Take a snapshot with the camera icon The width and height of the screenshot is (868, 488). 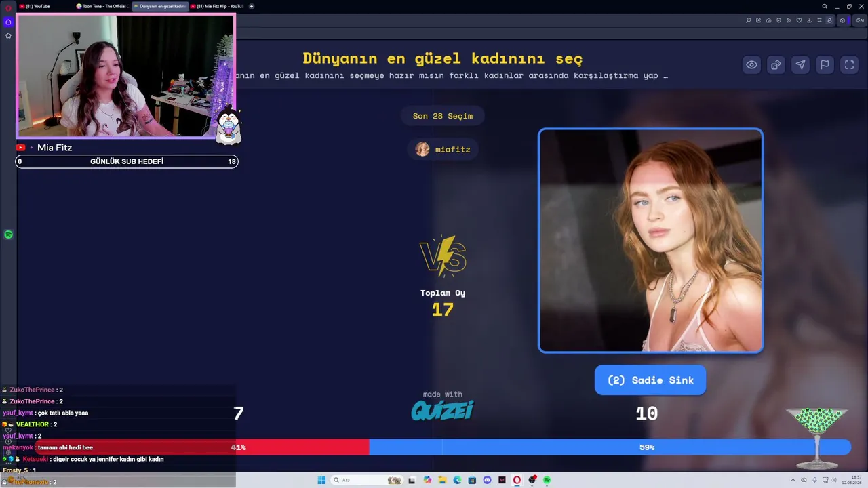pyautogui.click(x=768, y=20)
